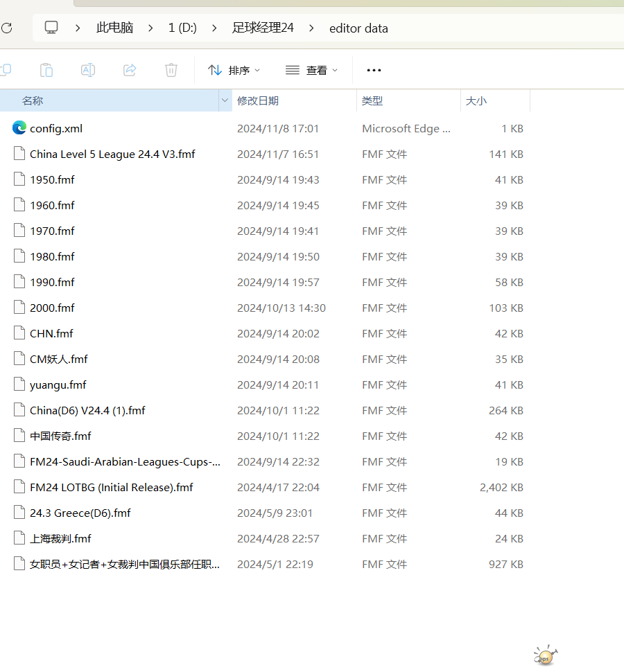
Task: Click the yuangu.fmf file name
Action: click(x=58, y=385)
